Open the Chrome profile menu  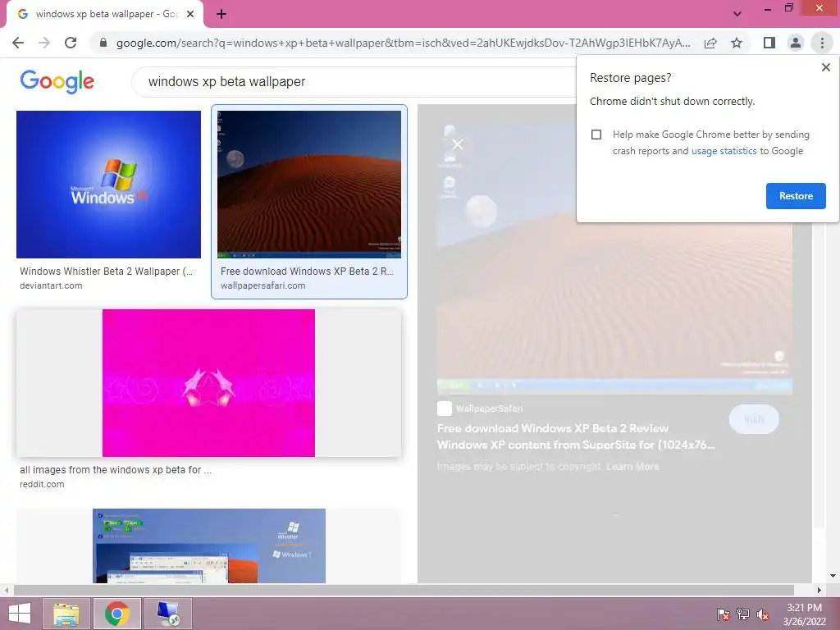point(796,43)
